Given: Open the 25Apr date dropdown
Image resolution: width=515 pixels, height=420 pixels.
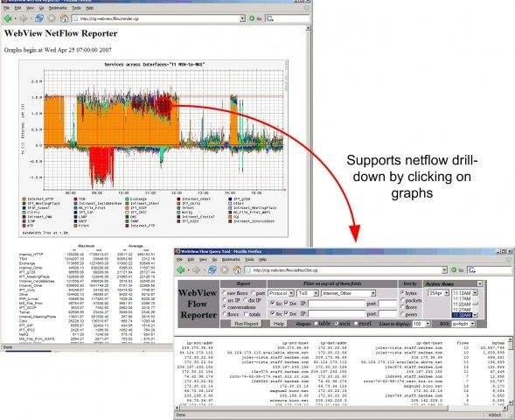Looking at the screenshot, I should coord(438,293).
